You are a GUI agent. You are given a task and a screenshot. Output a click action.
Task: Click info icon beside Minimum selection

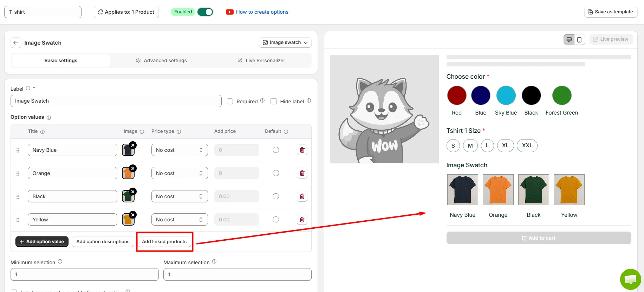point(60,261)
